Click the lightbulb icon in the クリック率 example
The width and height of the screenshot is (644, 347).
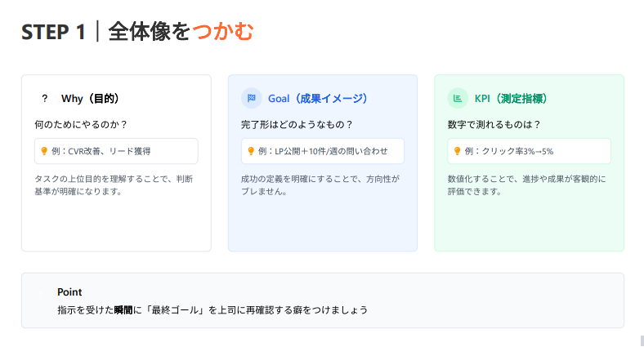[x=457, y=151]
